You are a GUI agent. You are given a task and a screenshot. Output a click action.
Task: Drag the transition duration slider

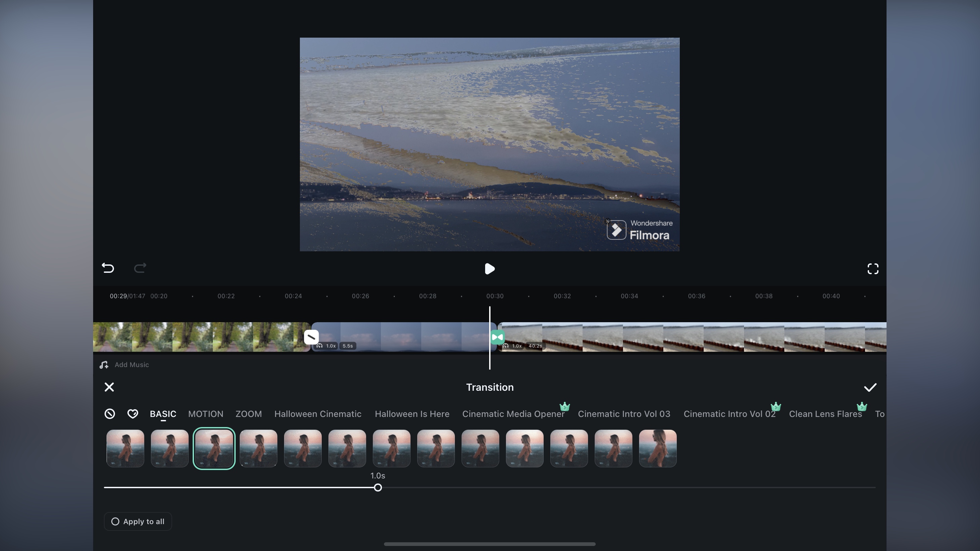coord(378,488)
